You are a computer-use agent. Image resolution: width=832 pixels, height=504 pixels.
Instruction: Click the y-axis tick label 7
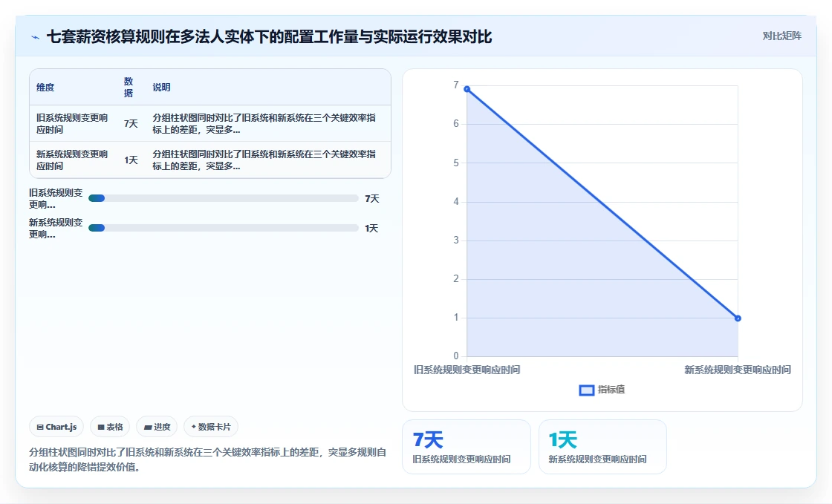click(x=456, y=85)
